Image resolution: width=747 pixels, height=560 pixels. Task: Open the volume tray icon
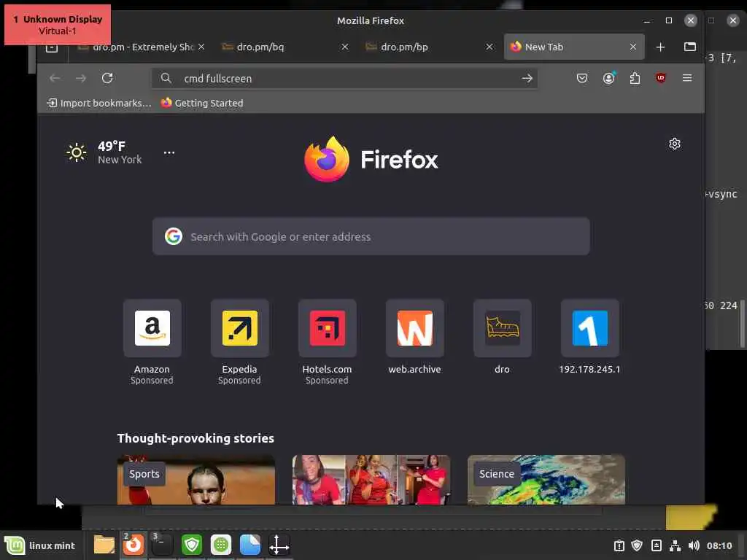coord(694,545)
